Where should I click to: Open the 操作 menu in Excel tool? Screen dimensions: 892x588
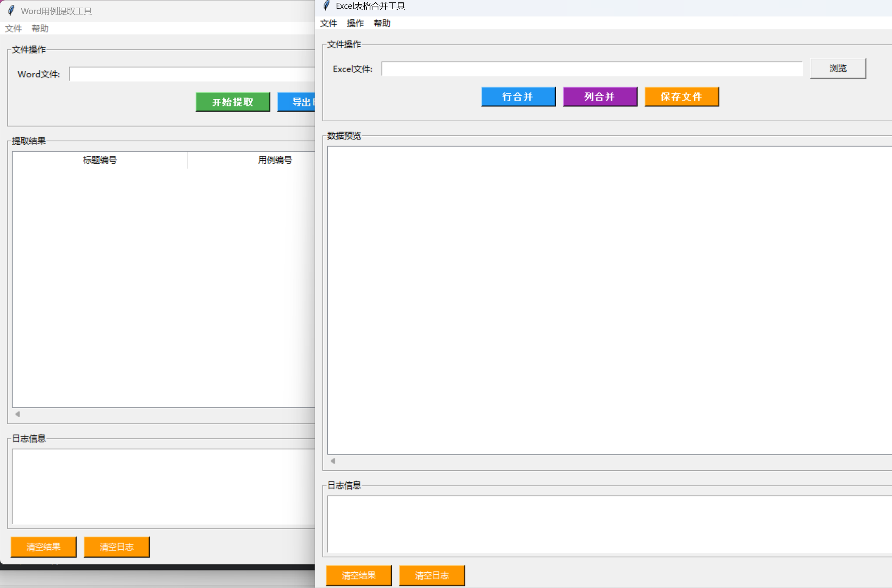[x=355, y=23]
